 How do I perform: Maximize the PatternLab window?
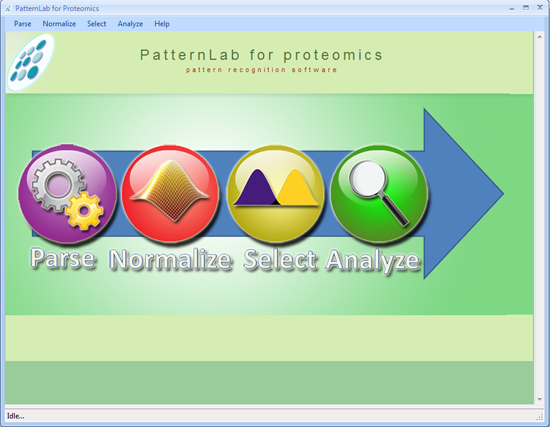point(525,8)
